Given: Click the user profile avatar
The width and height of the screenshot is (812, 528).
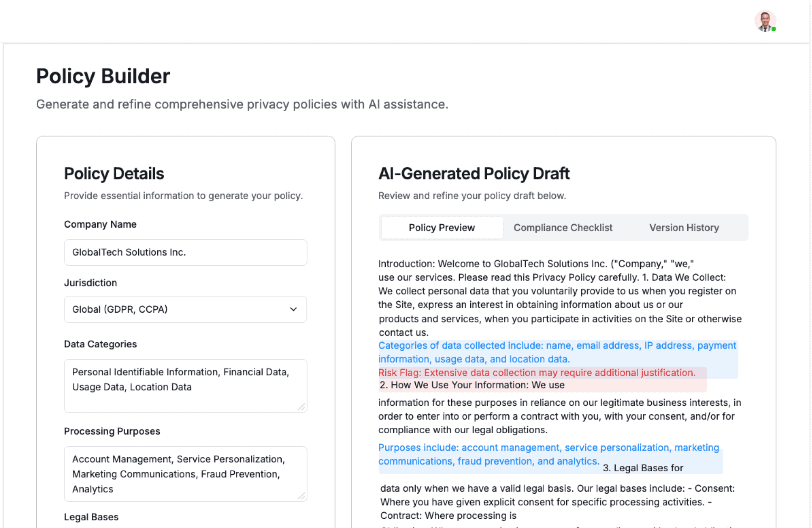Looking at the screenshot, I should point(765,21).
